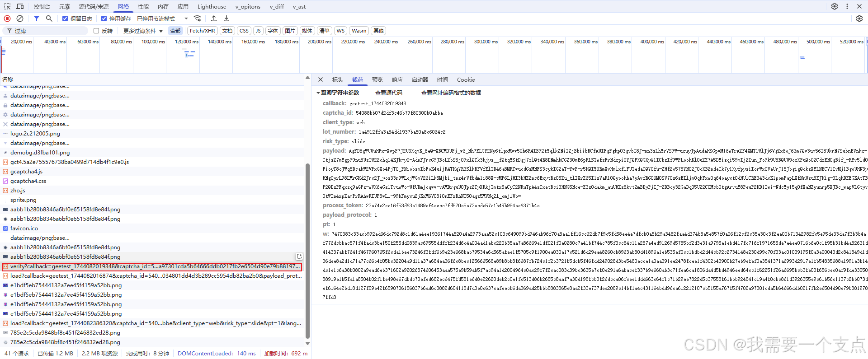
Task: Export HAR file download icon
Action: click(x=226, y=19)
